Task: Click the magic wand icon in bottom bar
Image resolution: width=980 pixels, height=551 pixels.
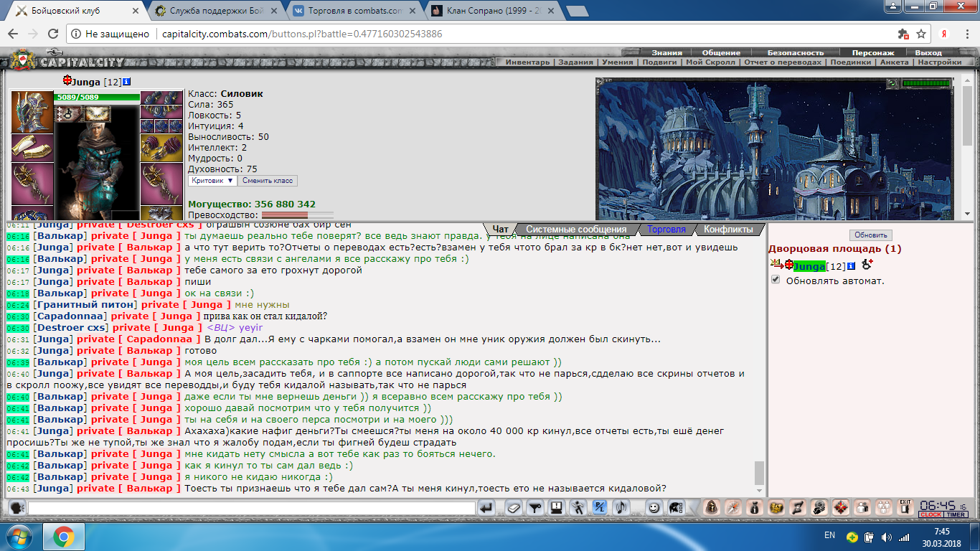Action: click(x=732, y=507)
